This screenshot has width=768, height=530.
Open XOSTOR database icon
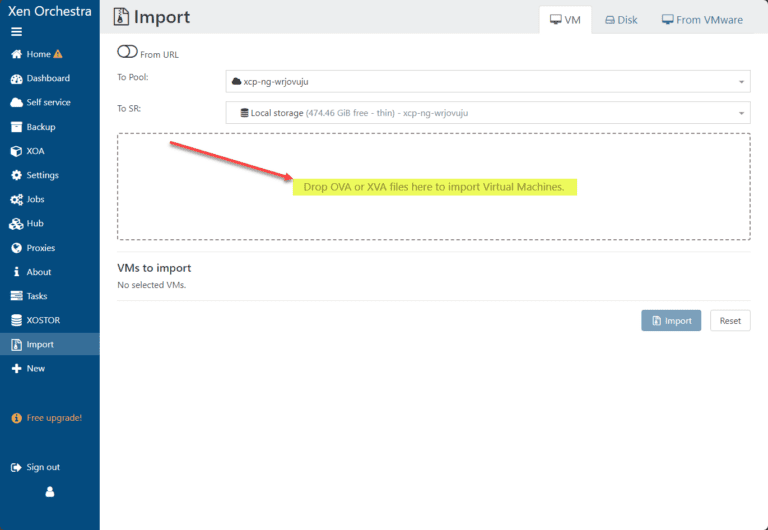tap(17, 320)
